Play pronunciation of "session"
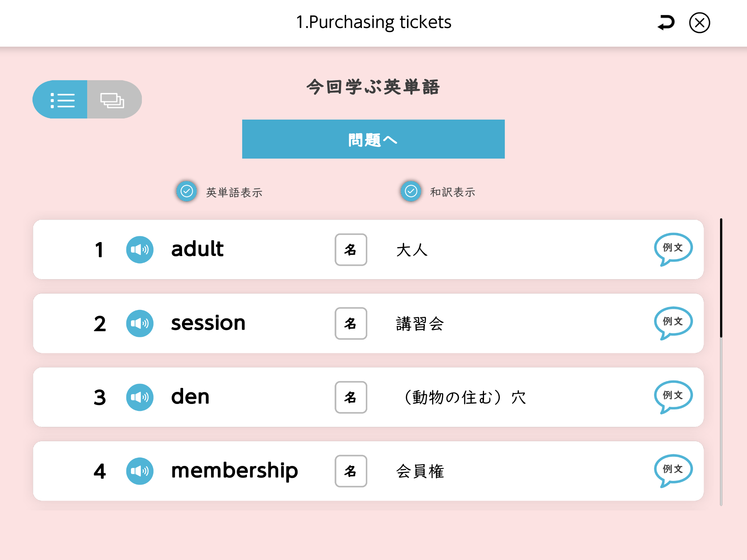 [x=140, y=323]
